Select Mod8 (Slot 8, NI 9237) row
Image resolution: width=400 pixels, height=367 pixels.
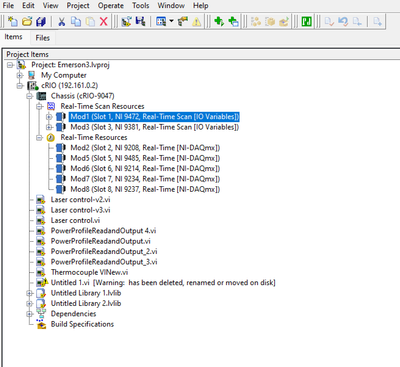pos(145,189)
